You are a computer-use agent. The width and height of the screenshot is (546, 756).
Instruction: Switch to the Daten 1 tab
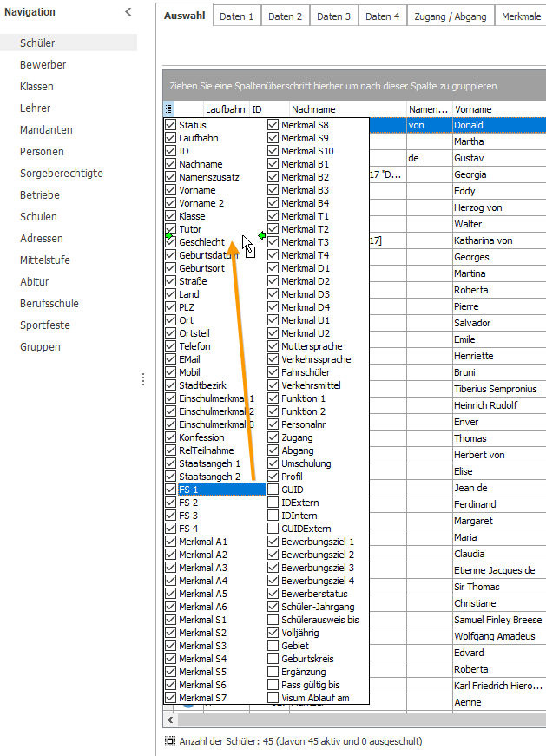click(236, 16)
